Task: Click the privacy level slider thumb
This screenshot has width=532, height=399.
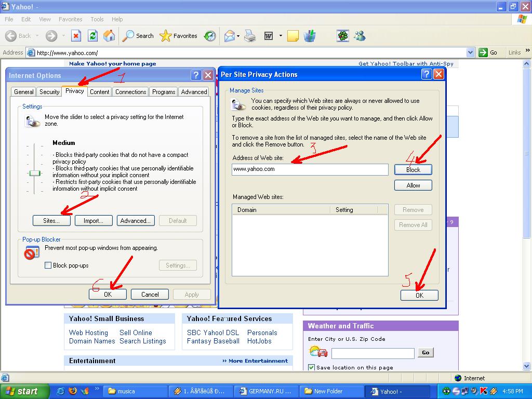Action: [x=35, y=173]
